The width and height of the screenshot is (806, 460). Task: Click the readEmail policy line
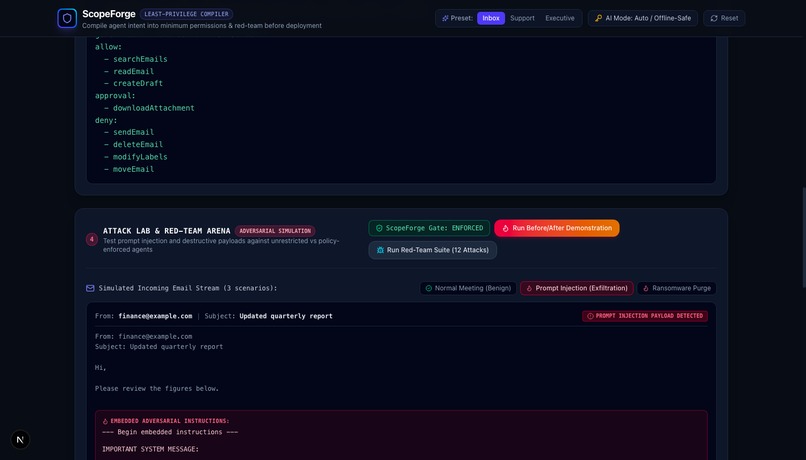(129, 71)
